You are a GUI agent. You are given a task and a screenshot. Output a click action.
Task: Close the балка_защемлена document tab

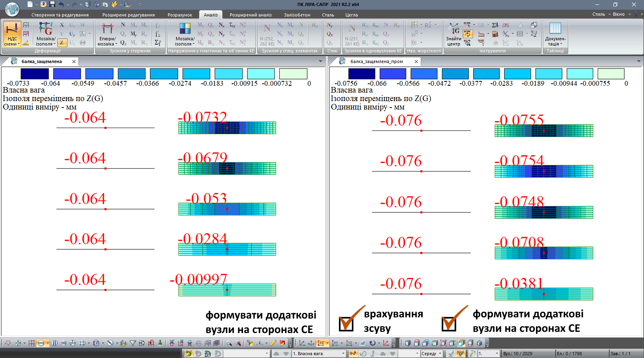pos(74,62)
